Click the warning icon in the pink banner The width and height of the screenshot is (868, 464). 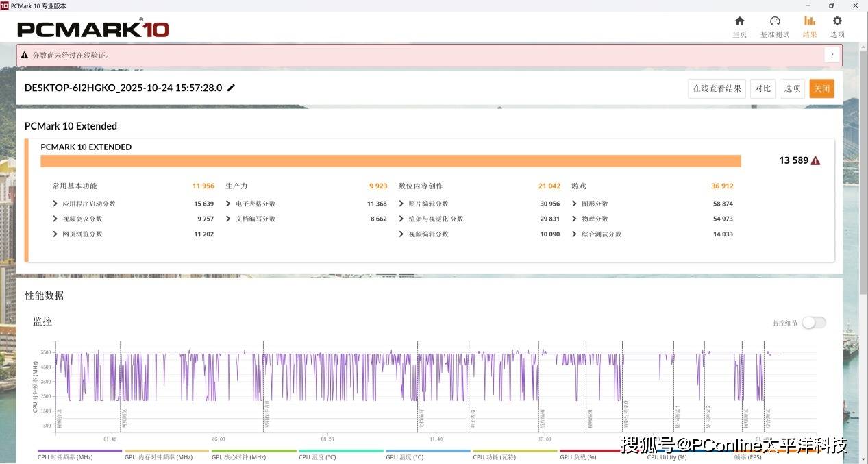point(25,55)
